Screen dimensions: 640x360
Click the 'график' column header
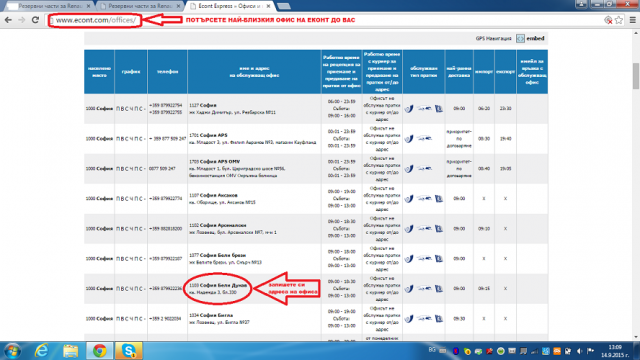131,72
